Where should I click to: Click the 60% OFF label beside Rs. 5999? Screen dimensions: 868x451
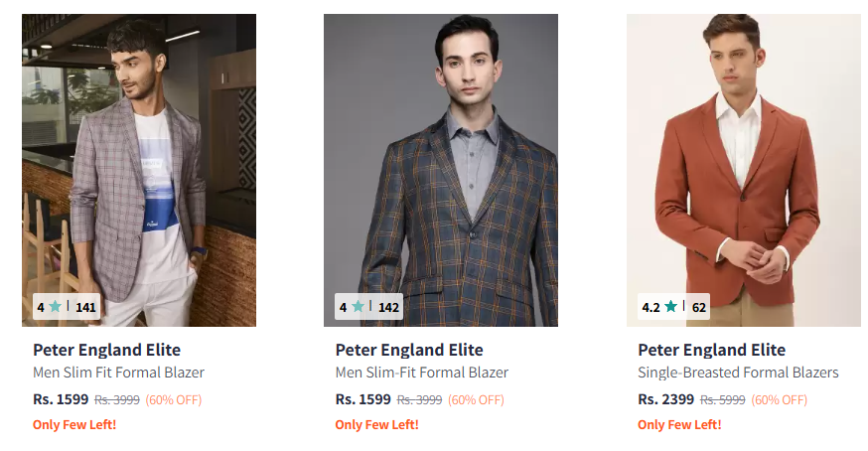(780, 400)
